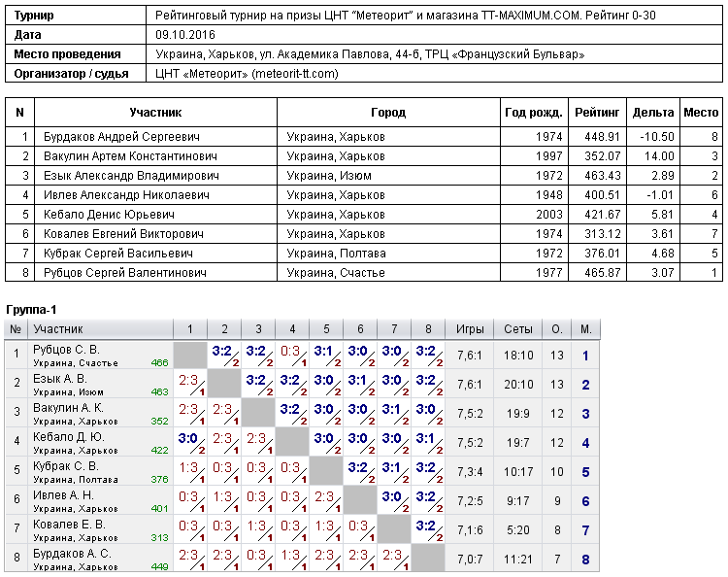The height and width of the screenshot is (577, 728).
Task: Select participant name Ивлев Александр Николаевич
Action: 126,195
